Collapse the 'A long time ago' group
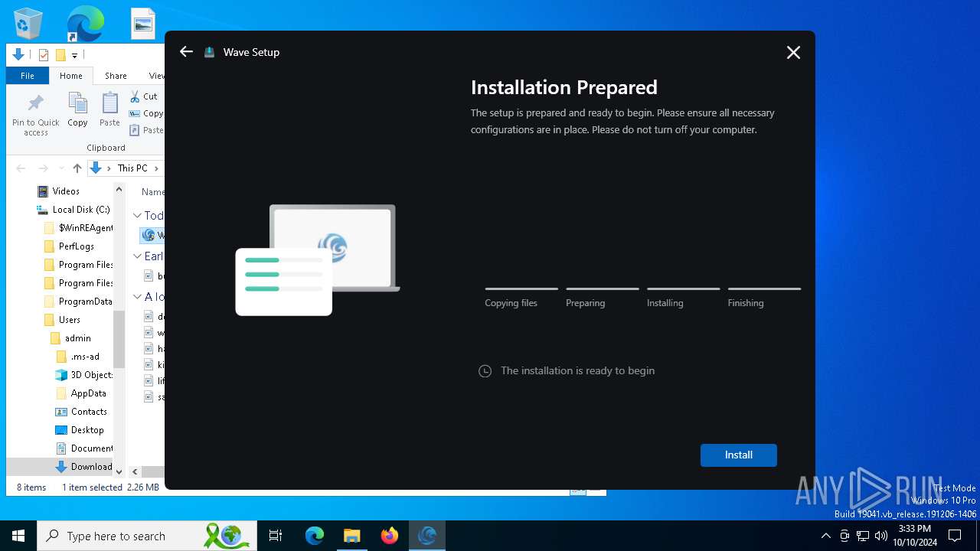The image size is (980, 551). point(137,297)
